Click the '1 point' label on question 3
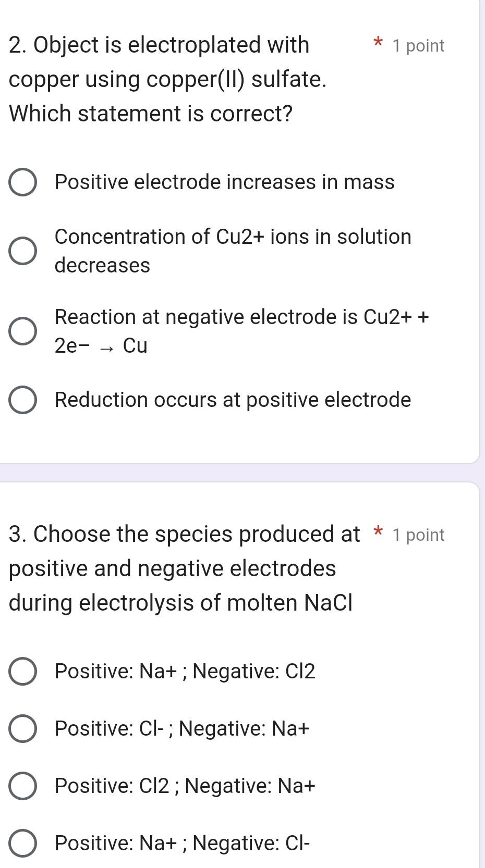The image size is (485, 868). 419,535
